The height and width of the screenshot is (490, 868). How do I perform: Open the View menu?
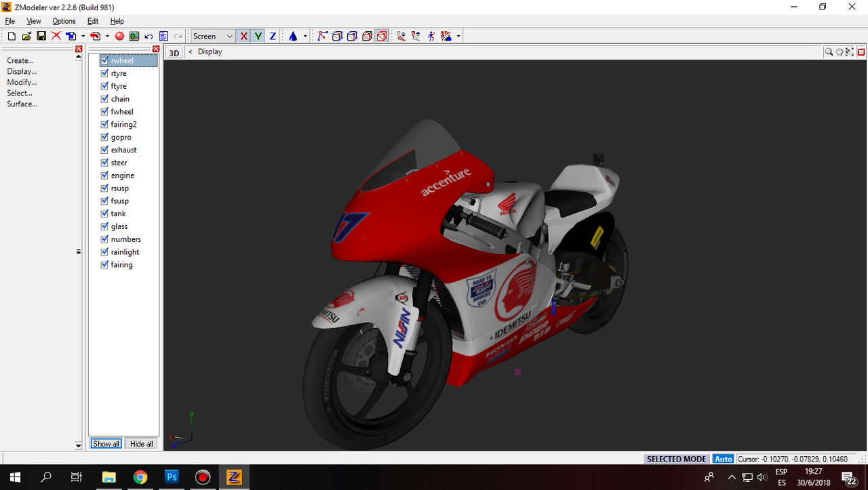point(34,21)
